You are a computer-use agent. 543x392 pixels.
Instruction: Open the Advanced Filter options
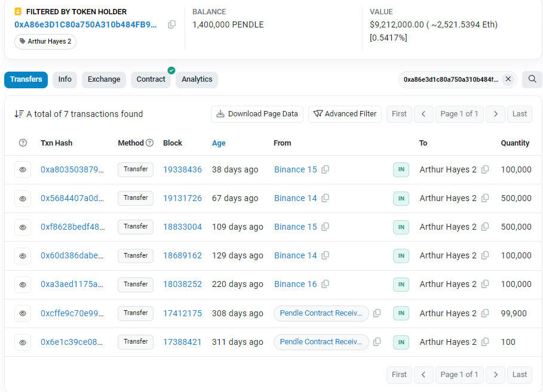coord(345,114)
